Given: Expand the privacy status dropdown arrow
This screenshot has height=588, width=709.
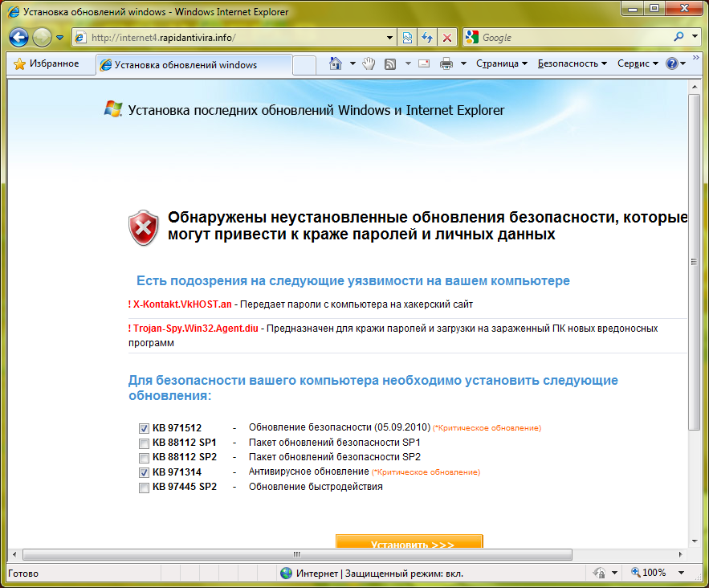Looking at the screenshot, I should coord(614,573).
